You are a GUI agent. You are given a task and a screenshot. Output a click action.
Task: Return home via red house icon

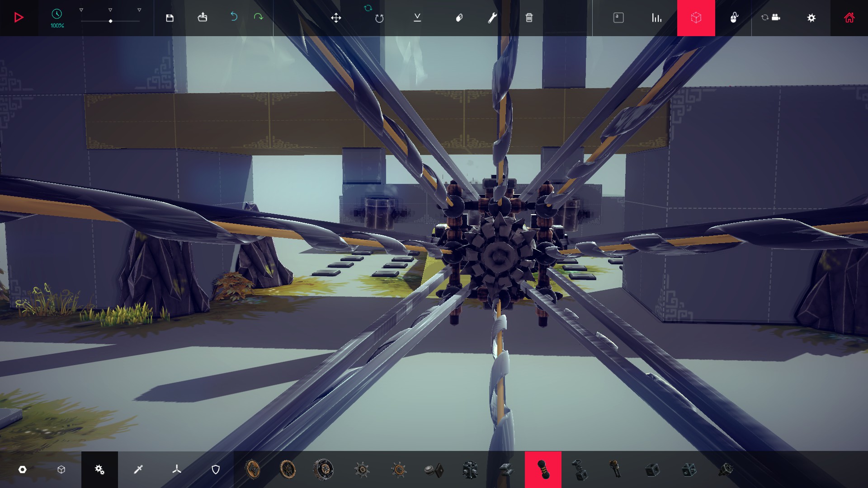coord(849,18)
